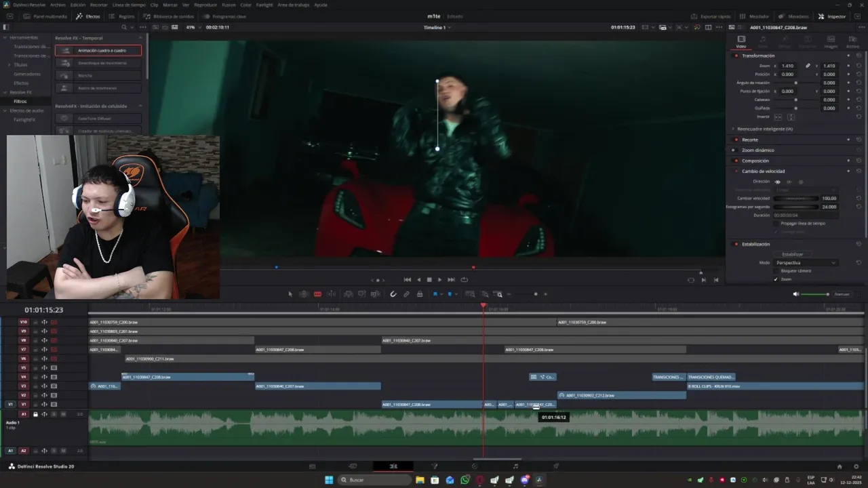Open the Fusion page icon at bottom
The width and height of the screenshot is (868, 488).
click(x=434, y=466)
